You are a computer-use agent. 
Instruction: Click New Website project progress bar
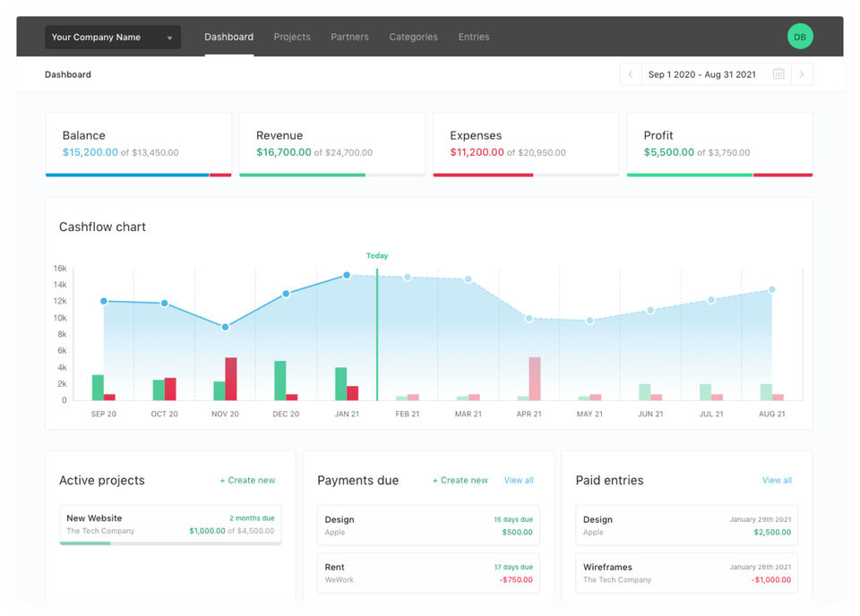coord(170,543)
